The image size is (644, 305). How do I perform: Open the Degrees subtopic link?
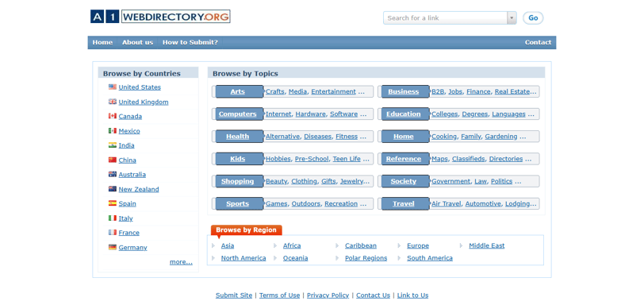click(x=475, y=114)
